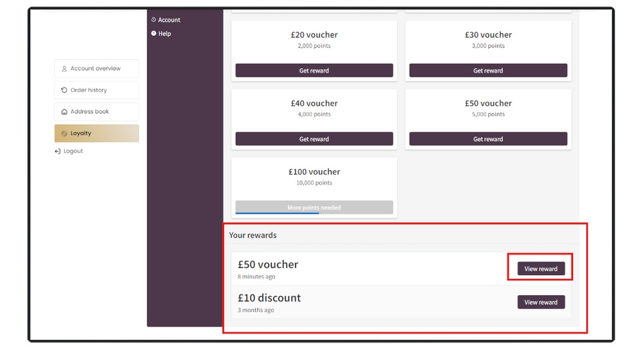Screen dimensions: 644x353
Task: Click the More points needed button
Action: pos(314,207)
